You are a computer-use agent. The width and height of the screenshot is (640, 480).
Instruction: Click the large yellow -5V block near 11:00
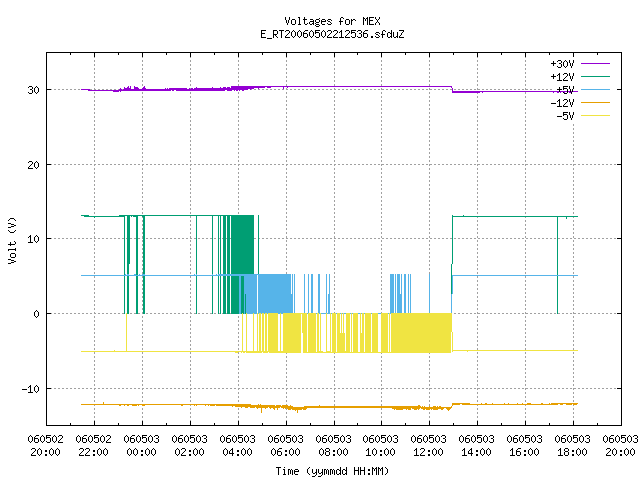[421, 333]
